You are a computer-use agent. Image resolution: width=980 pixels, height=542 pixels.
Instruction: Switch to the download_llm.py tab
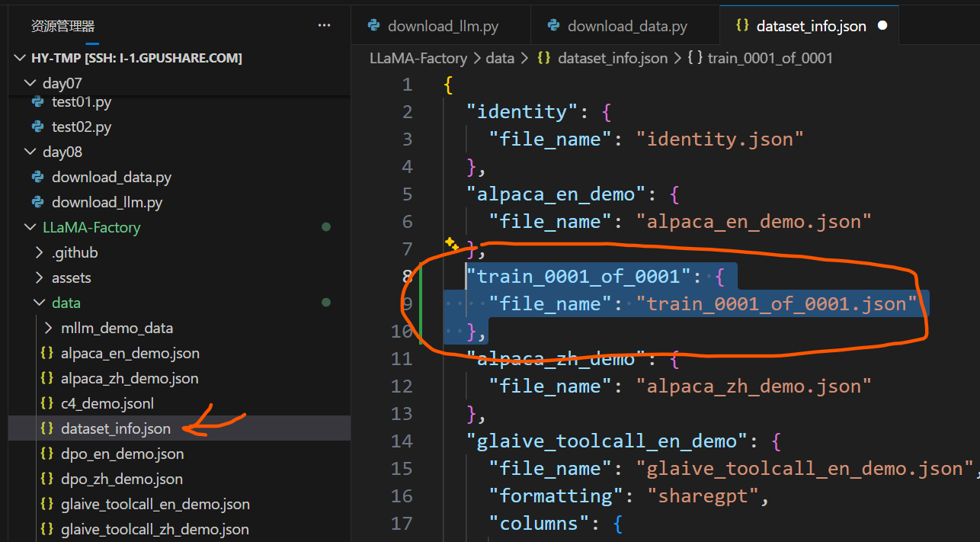[x=441, y=26]
